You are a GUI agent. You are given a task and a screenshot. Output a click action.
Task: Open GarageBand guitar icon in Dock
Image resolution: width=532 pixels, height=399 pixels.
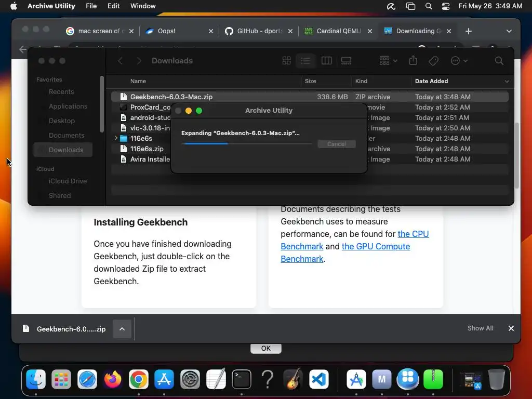click(x=293, y=379)
